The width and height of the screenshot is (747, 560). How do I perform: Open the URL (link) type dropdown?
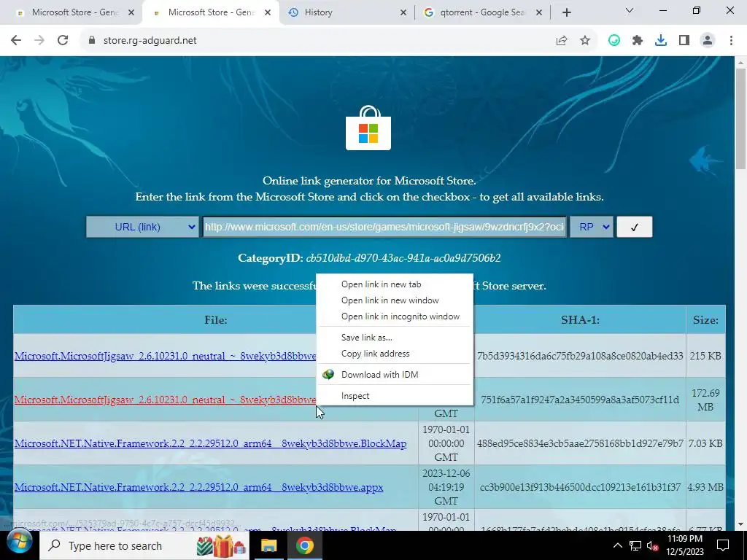tap(142, 227)
